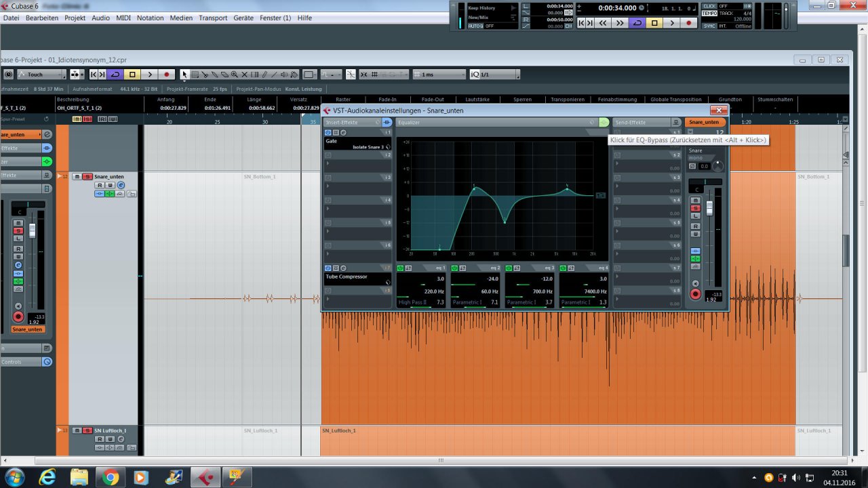Invert EQ band eq 3

(x=517, y=268)
